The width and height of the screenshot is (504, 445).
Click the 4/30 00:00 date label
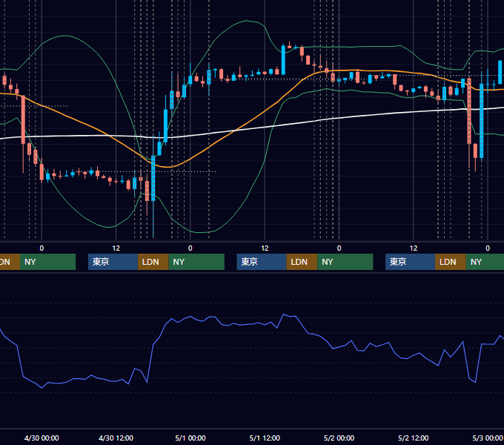click(x=42, y=438)
